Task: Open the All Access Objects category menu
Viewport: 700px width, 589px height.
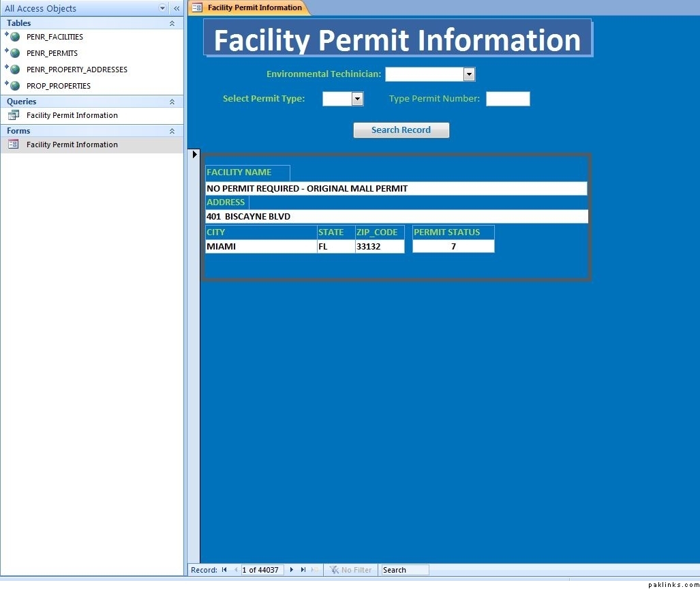Action: 162,8
